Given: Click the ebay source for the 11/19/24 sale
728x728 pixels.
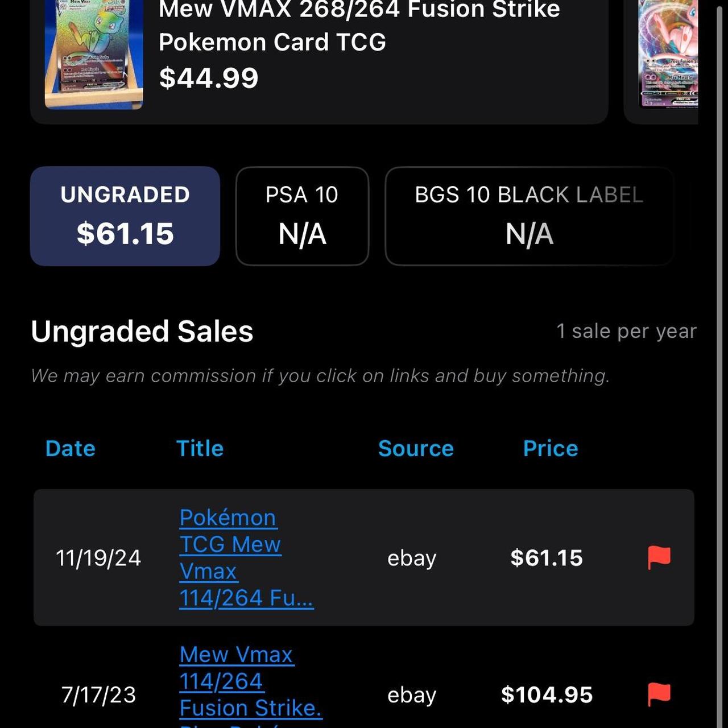Looking at the screenshot, I should (x=412, y=558).
